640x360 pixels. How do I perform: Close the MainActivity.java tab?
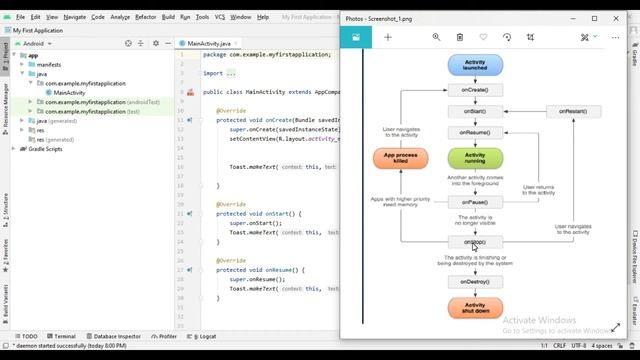coord(236,43)
